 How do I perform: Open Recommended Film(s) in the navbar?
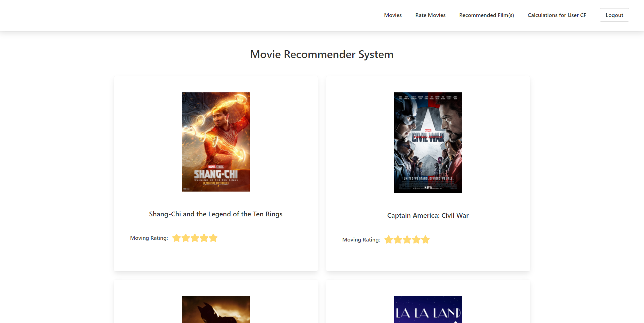(486, 15)
